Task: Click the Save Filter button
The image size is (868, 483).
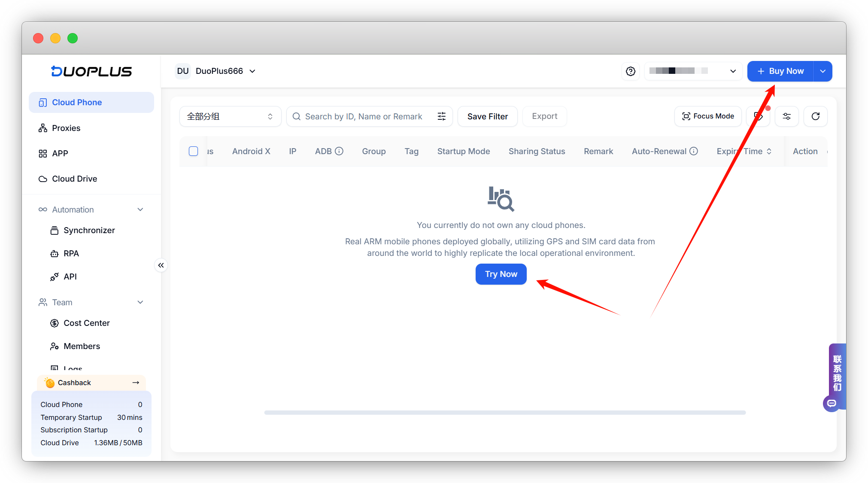Action: (487, 116)
